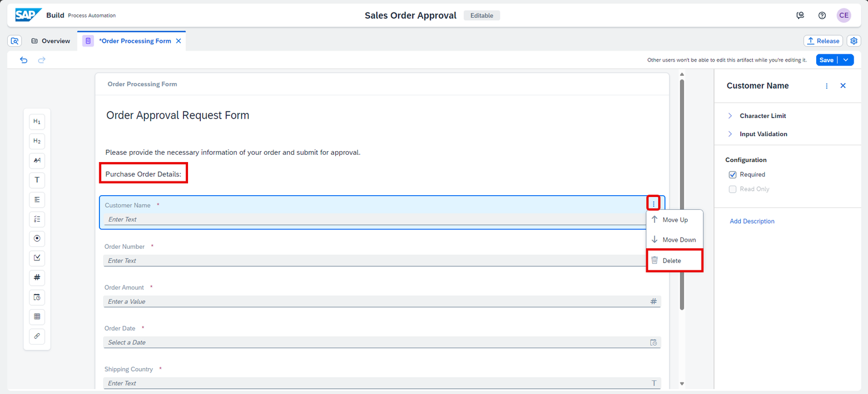Click the Customer Name text input
868x394 pixels.
click(375, 219)
